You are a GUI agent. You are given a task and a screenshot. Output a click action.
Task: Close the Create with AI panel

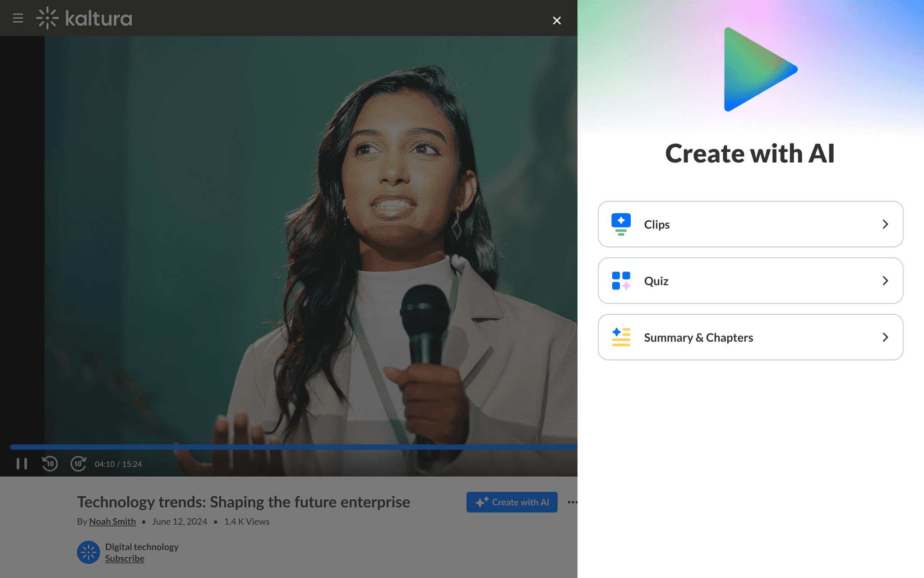tap(557, 20)
